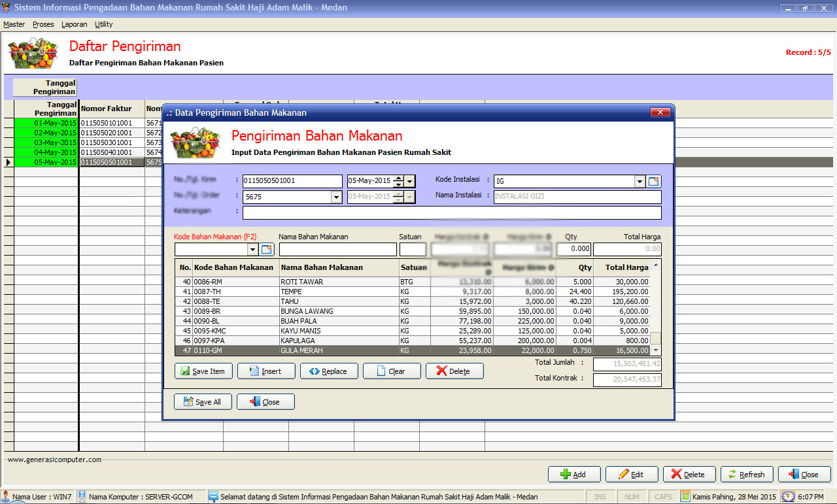
Task: Click the Edit button with pencil icon
Action: [631, 475]
